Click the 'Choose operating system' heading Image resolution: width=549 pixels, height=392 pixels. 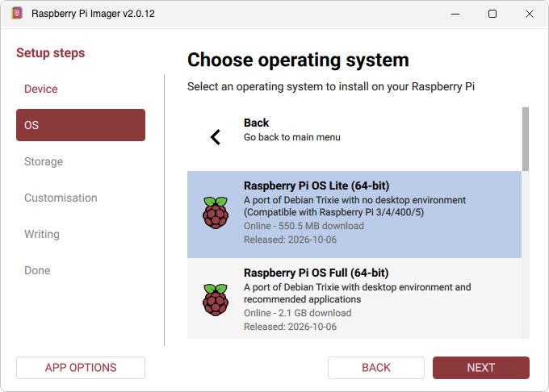pyautogui.click(x=298, y=60)
